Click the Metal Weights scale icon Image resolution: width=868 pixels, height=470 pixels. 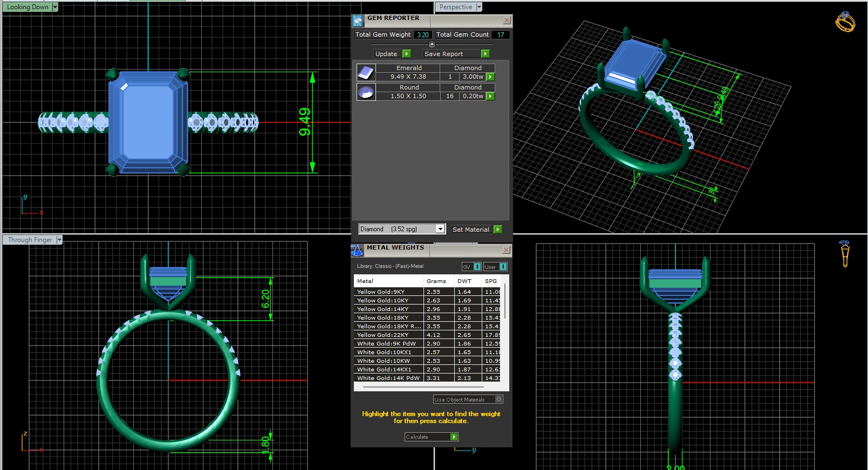[357, 250]
